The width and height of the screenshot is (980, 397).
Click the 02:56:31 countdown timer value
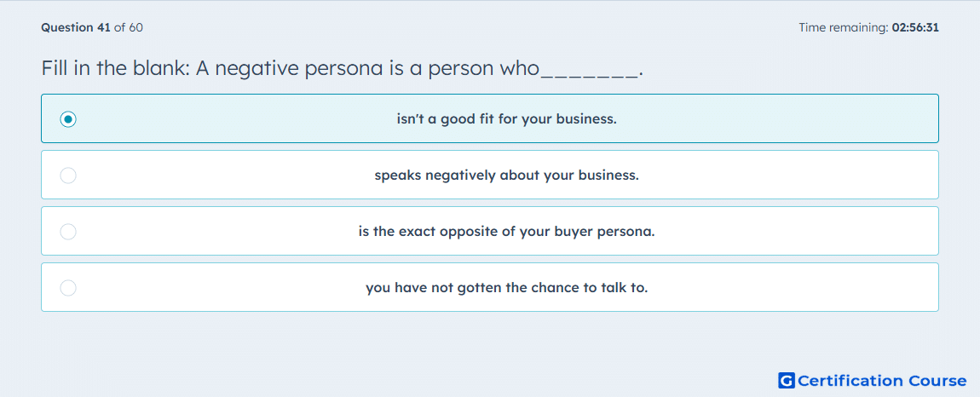915,27
